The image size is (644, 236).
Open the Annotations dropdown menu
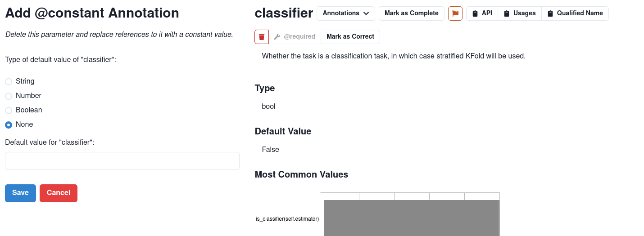pyautogui.click(x=346, y=13)
